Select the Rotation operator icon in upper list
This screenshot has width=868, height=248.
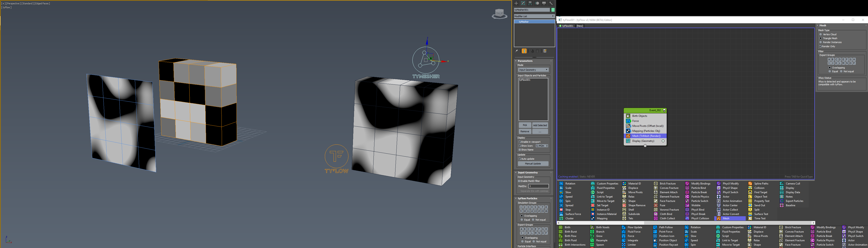coord(561,184)
